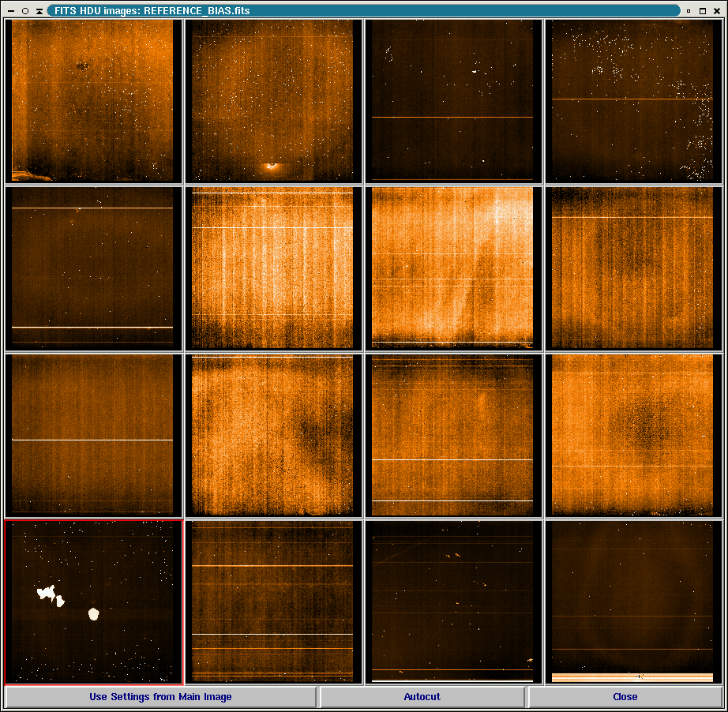Select third-row thumbnail with dark central blob

click(x=632, y=435)
